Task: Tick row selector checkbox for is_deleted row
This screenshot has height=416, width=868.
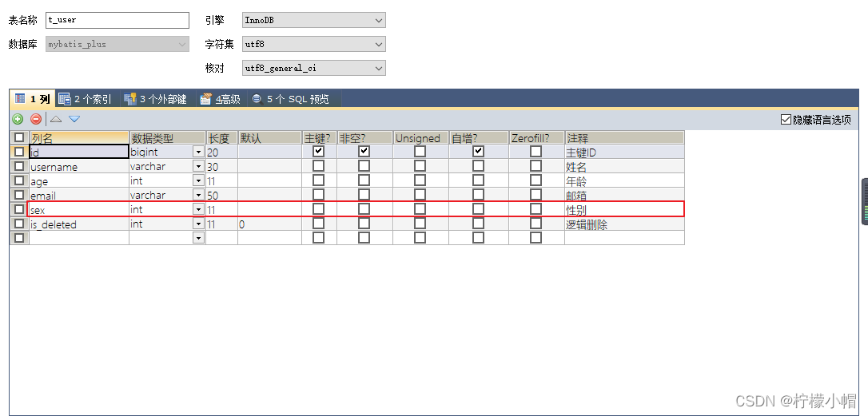Action: click(x=19, y=223)
